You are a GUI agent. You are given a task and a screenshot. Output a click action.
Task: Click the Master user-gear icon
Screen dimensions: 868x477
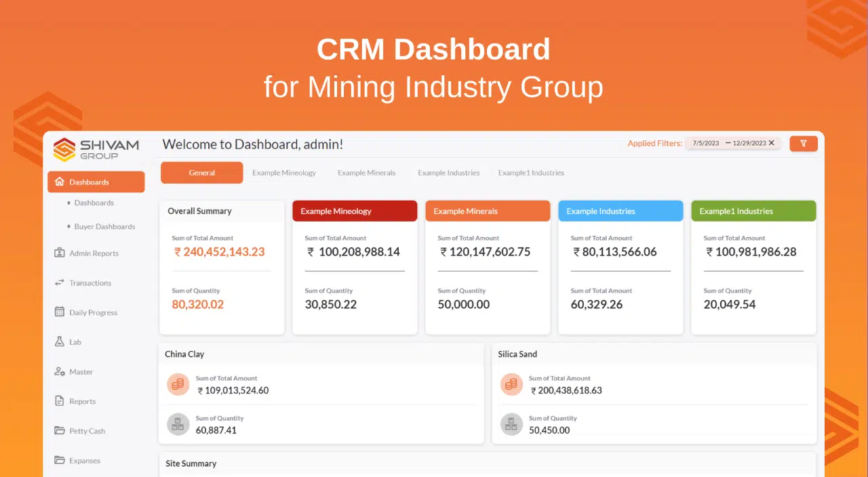[60, 371]
